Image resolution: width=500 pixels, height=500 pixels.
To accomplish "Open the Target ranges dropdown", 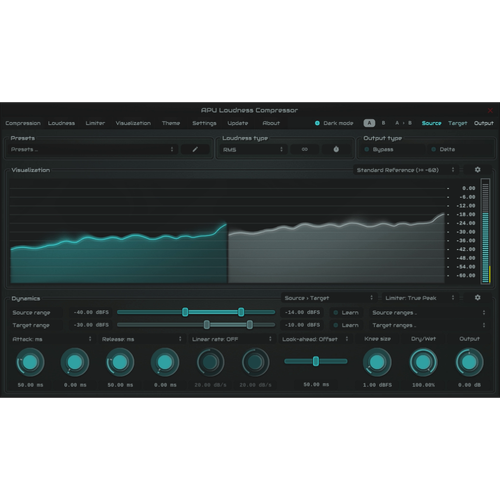I will click(429, 325).
